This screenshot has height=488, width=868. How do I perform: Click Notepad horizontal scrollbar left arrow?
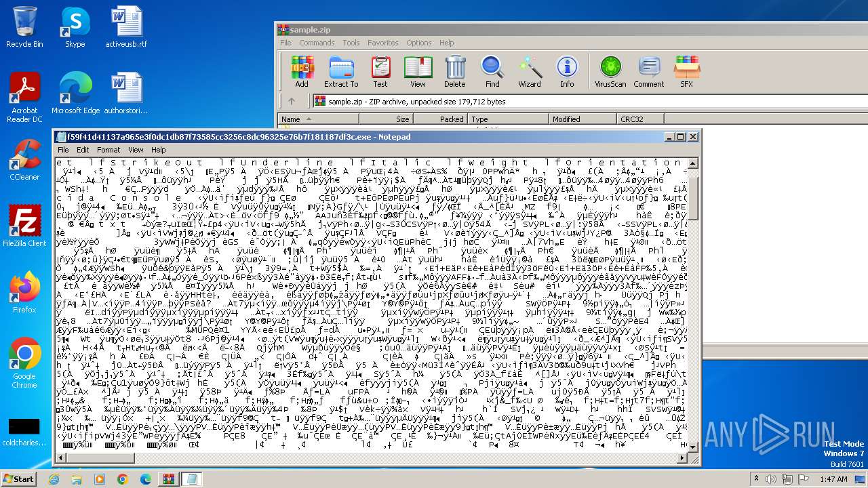pyautogui.click(x=61, y=459)
